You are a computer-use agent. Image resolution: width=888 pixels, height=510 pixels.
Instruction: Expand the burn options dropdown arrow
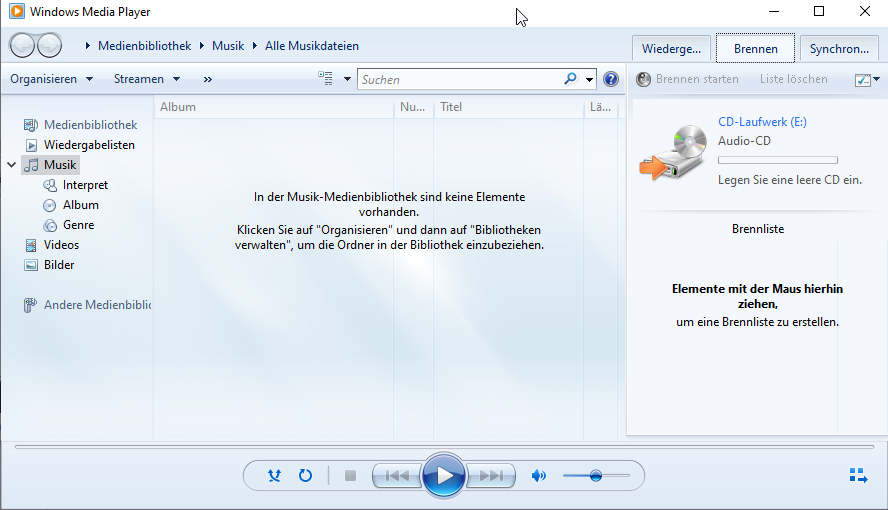877,79
